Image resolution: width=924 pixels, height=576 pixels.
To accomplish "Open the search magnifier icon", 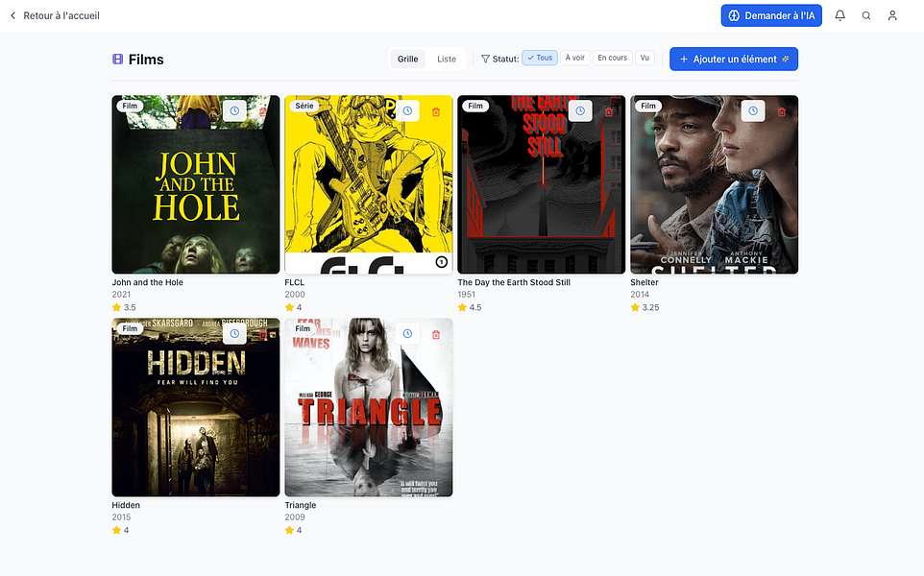I will (x=866, y=16).
